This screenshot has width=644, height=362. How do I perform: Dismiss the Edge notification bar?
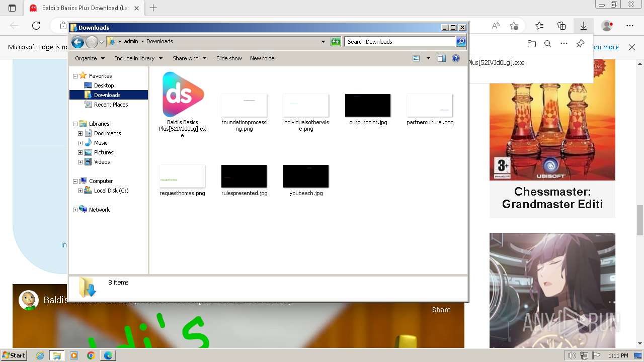click(x=632, y=47)
